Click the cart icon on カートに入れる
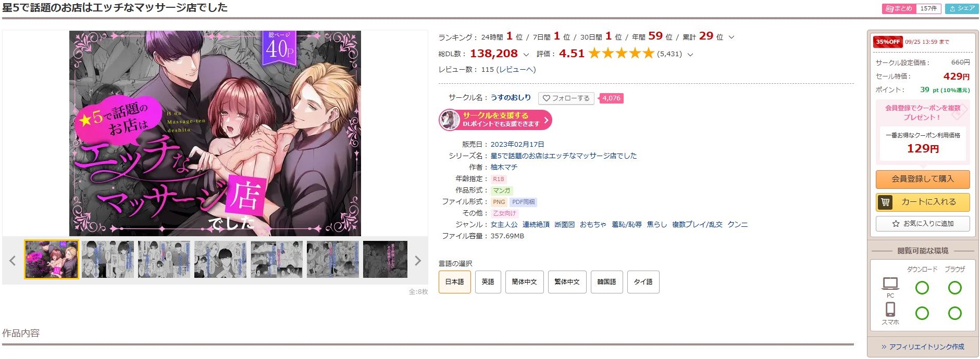 pos(885,202)
